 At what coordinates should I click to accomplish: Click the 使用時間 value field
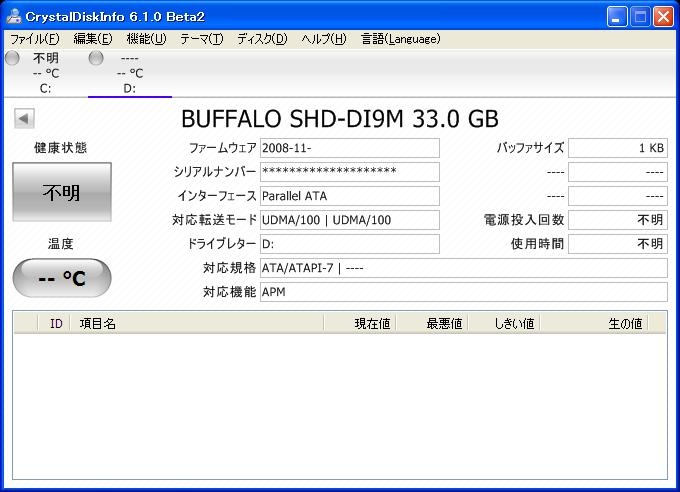(618, 244)
